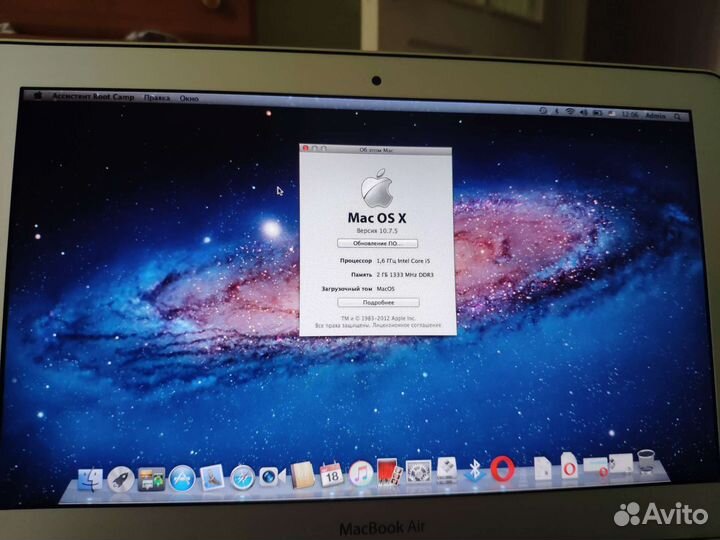Open Mail stamp icon in Dock
Screen dimensions: 720x540
pos(212,478)
